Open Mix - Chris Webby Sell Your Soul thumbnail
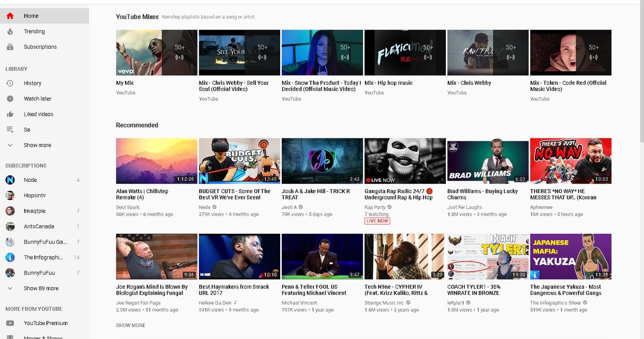 pos(239,53)
